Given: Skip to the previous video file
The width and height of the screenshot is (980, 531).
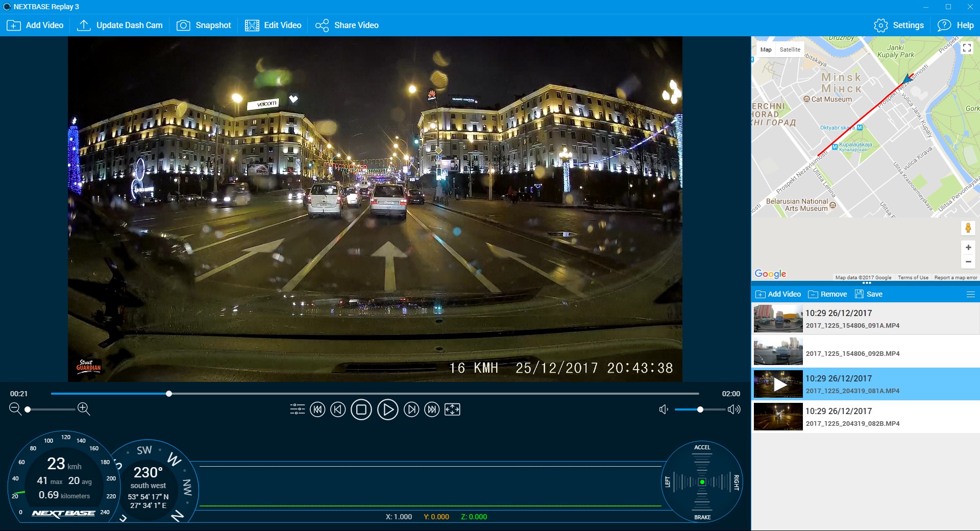Looking at the screenshot, I should pos(317,409).
